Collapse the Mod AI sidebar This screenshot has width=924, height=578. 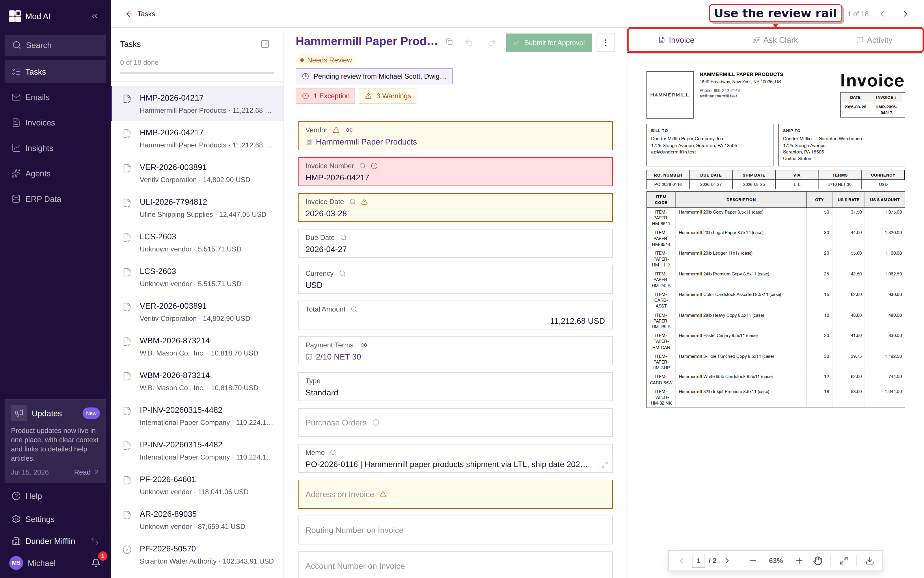point(95,16)
